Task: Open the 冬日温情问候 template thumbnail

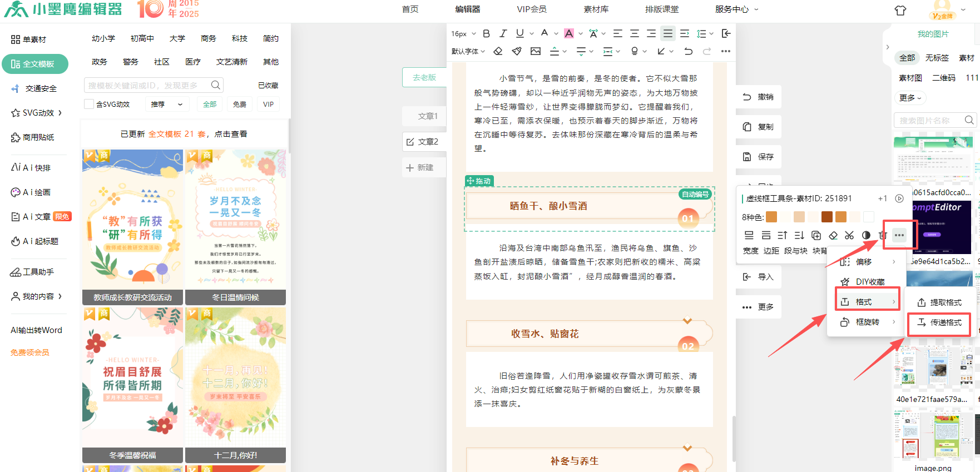Action: coord(235,227)
